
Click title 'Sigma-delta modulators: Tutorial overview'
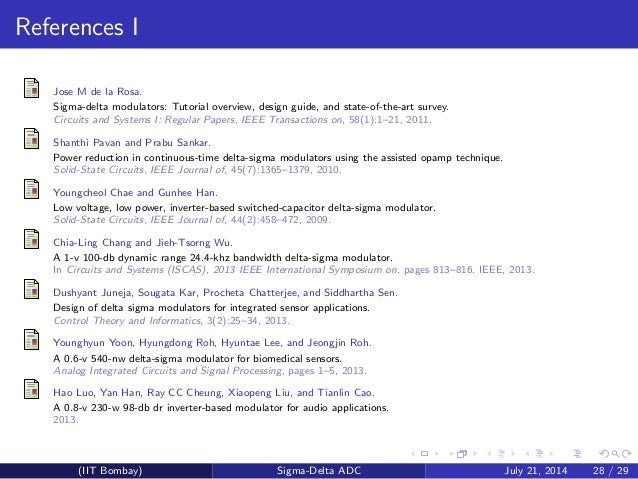coord(251,107)
